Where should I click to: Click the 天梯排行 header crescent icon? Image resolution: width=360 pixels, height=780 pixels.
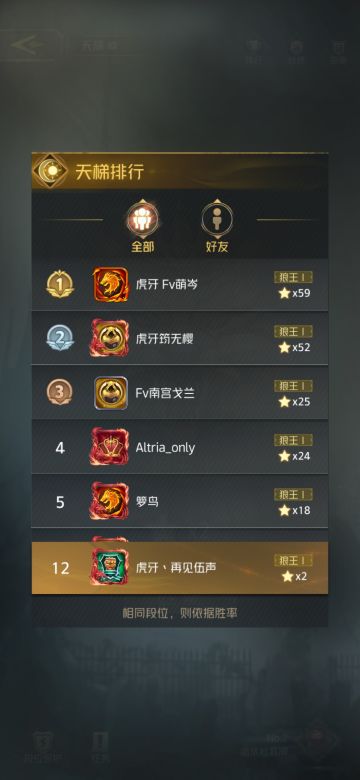tap(50, 171)
